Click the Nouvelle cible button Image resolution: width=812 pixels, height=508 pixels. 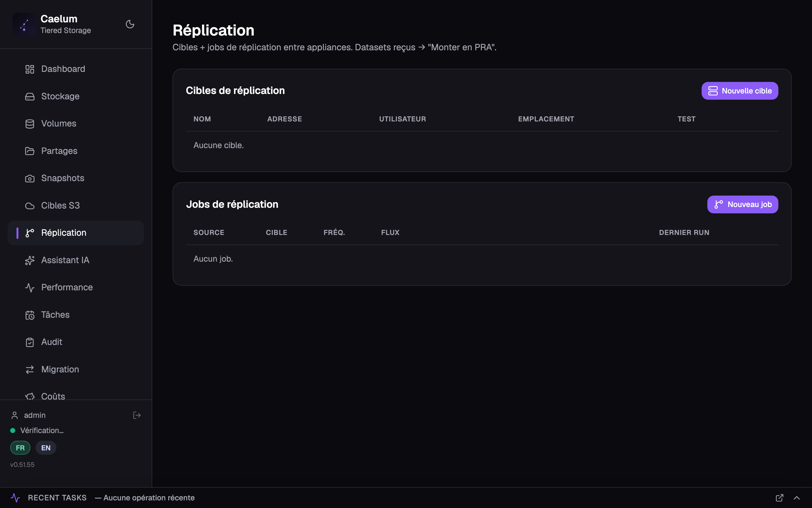point(739,91)
